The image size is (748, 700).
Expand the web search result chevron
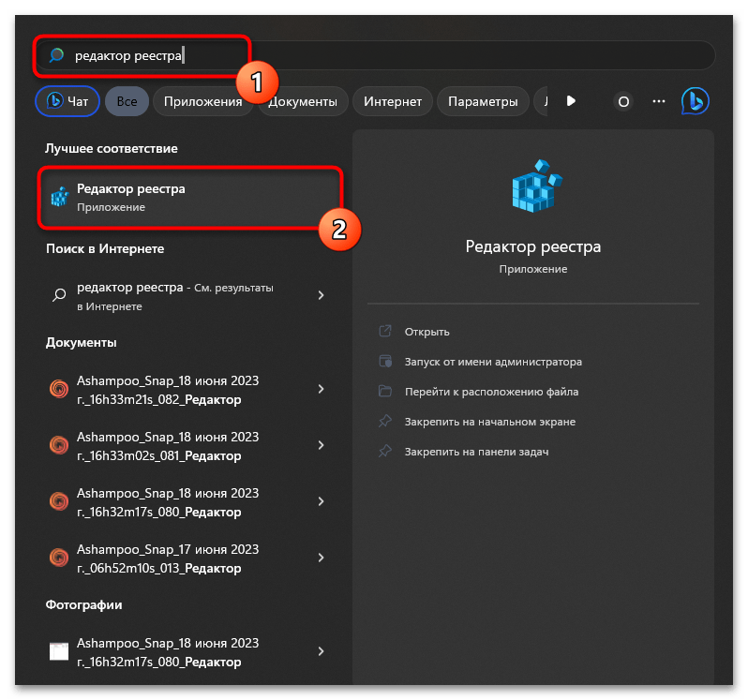tap(322, 295)
